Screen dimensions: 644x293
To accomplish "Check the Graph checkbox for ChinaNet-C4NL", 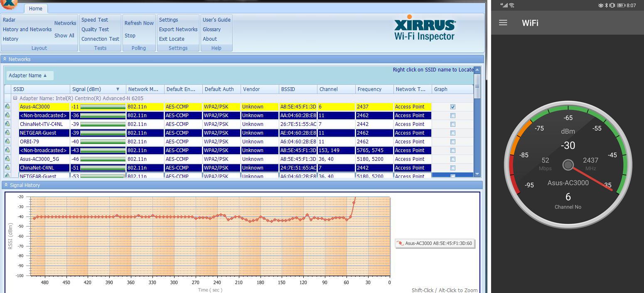I will 453,168.
